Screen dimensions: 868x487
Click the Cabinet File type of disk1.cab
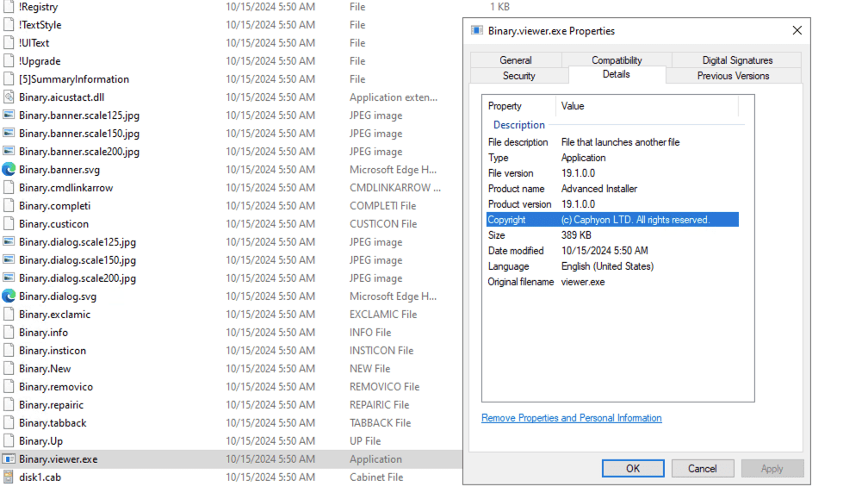(376, 477)
